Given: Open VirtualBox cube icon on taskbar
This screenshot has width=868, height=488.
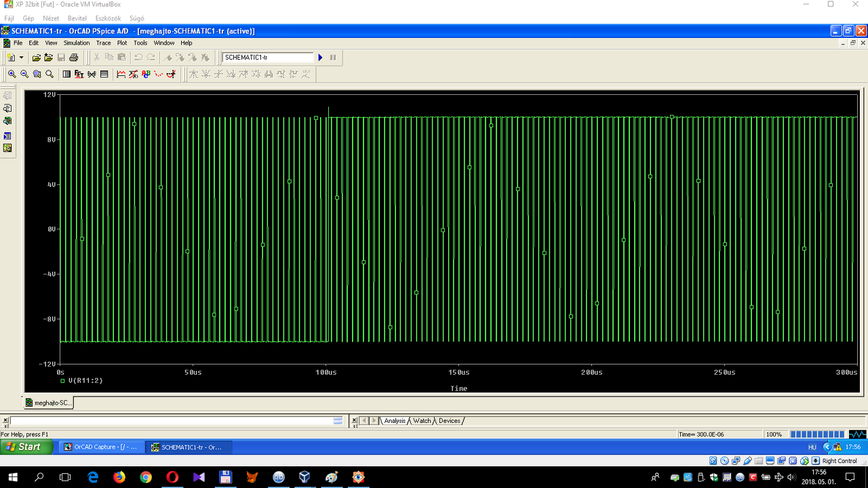Looking at the screenshot, I should point(304,477).
